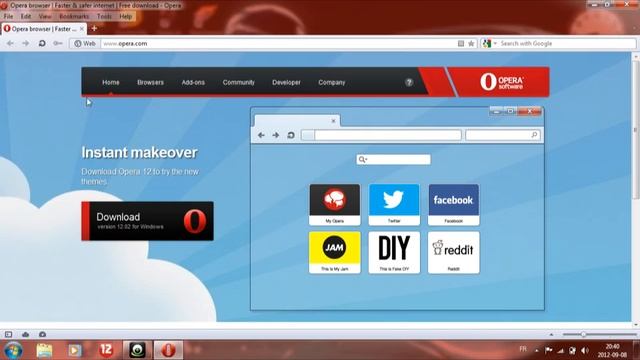The width and height of the screenshot is (640, 360).
Task: Click the feed icon in address bar
Action: [461, 43]
